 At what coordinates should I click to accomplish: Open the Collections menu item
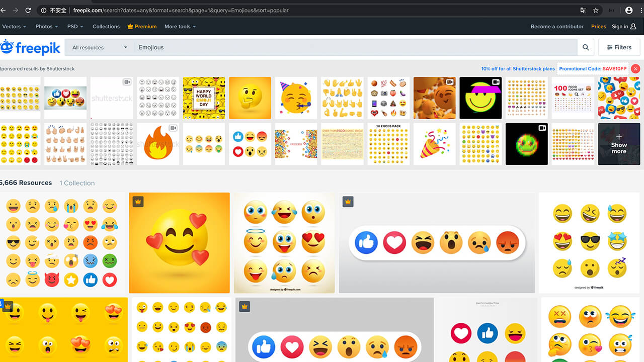tap(106, 26)
